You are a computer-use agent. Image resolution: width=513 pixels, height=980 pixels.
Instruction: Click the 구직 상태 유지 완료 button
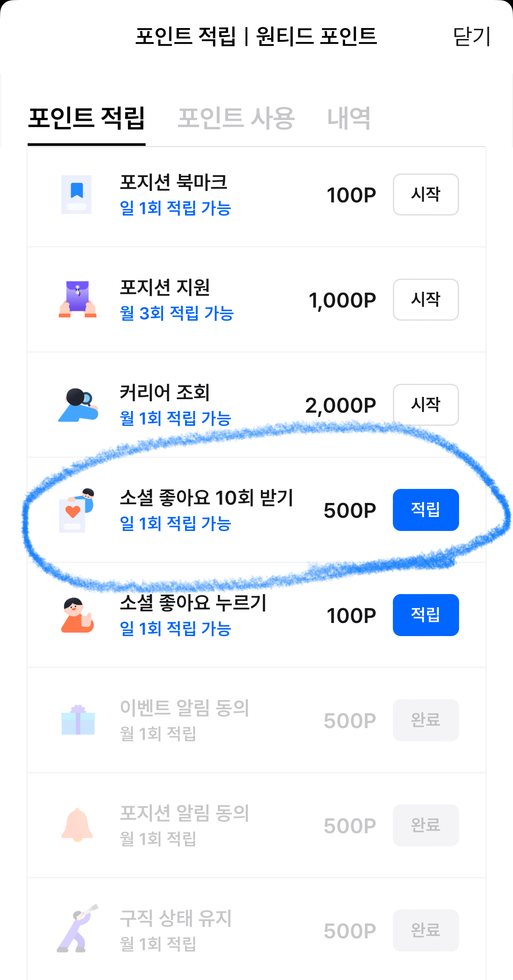(425, 930)
